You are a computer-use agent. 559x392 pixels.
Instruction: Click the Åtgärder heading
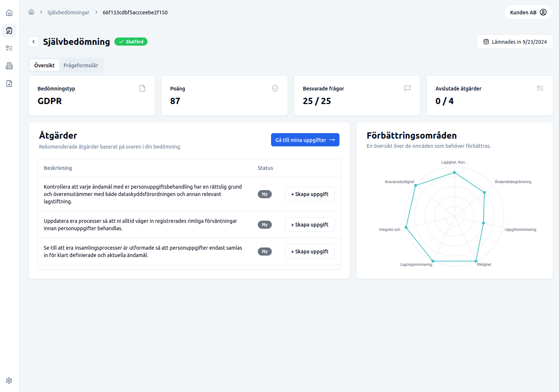pyautogui.click(x=58, y=135)
